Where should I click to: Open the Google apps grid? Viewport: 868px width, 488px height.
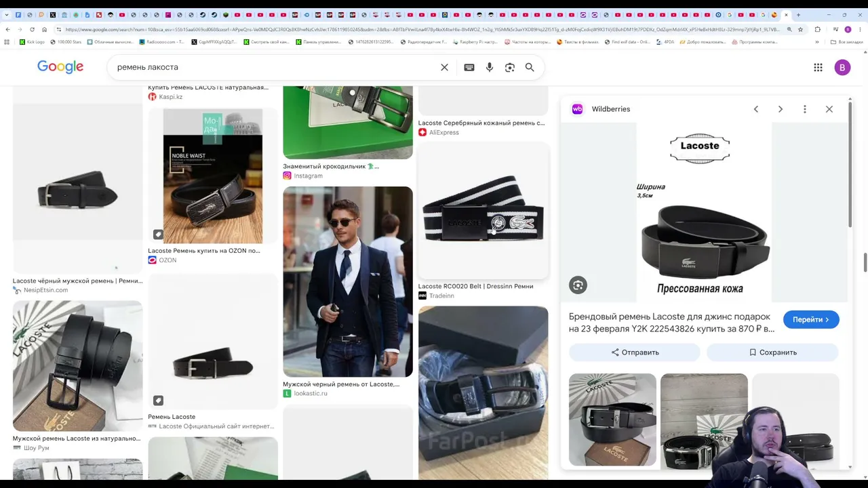[818, 67]
